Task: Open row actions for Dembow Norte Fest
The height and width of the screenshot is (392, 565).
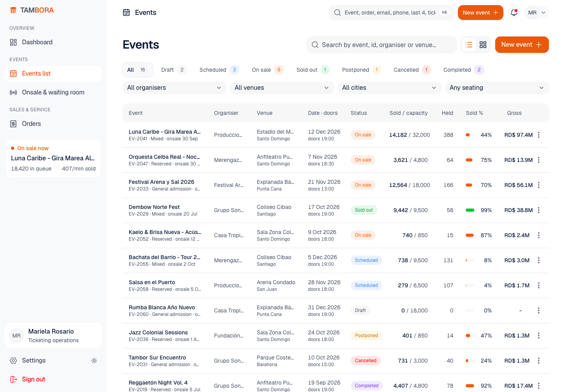Action: 539,210
